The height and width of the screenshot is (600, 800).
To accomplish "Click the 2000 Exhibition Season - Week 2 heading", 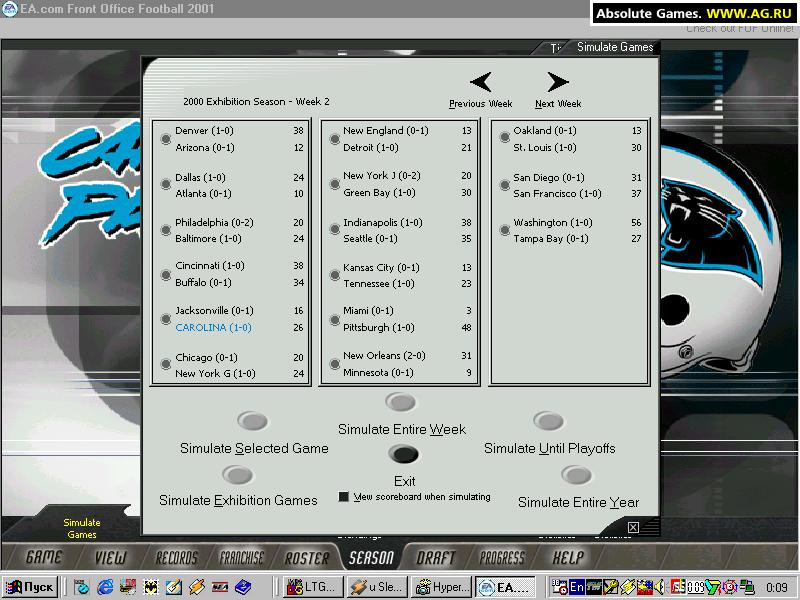I will point(256,102).
